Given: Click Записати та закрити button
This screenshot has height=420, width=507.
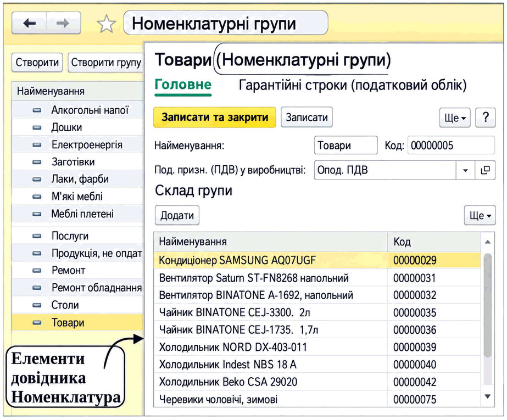Looking at the screenshot, I should coord(215,117).
